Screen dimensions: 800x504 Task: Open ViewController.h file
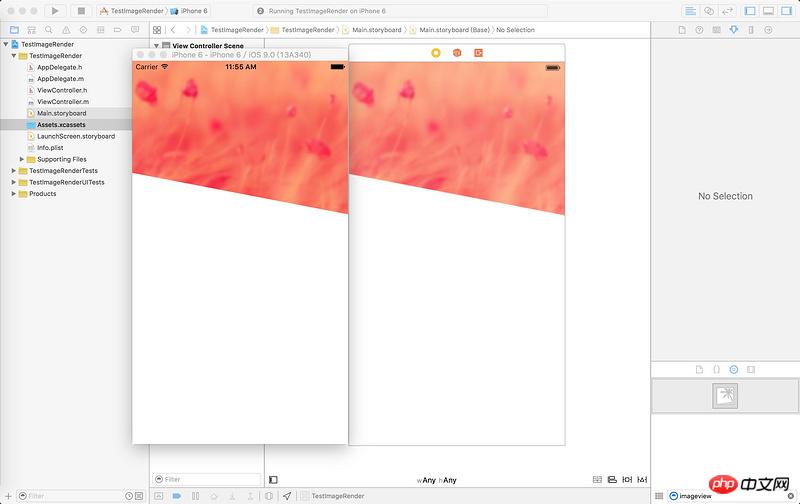pos(62,90)
